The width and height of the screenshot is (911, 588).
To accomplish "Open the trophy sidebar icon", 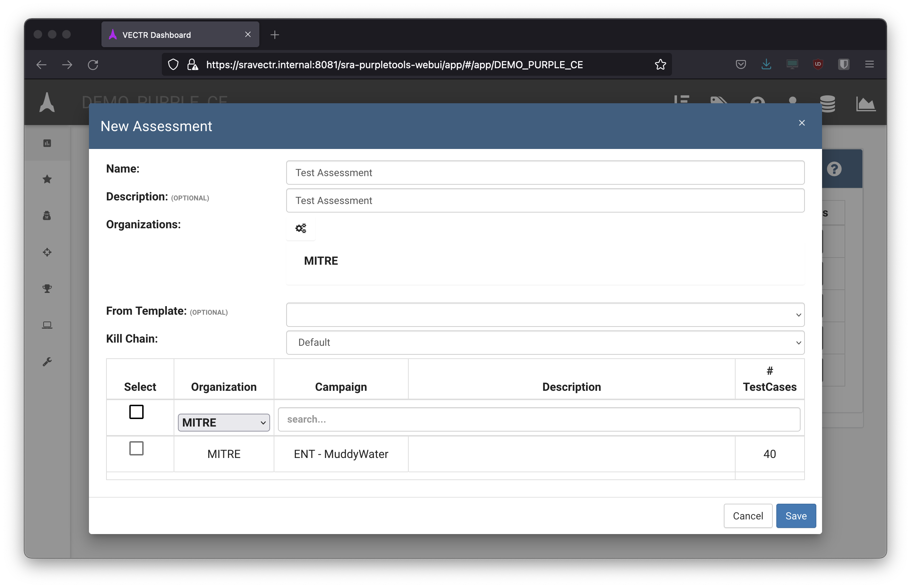I will click(47, 289).
